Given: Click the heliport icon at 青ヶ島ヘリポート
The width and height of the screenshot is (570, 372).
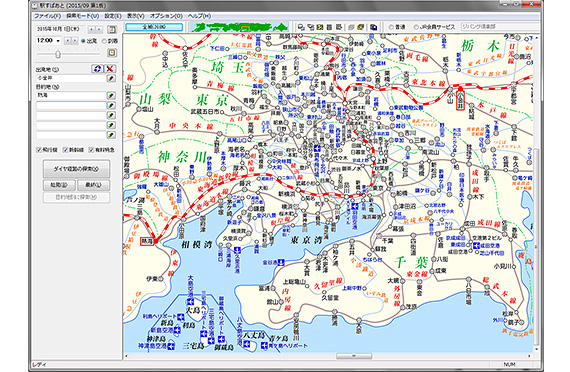Looking at the screenshot, I should [265, 346].
